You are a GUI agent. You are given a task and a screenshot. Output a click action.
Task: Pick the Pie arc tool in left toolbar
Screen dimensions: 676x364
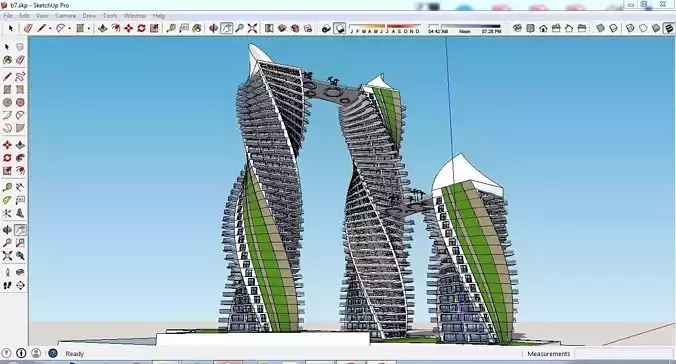coord(20,128)
